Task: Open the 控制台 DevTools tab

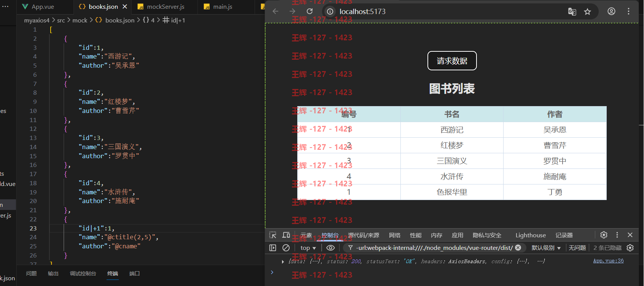Action: tap(330, 235)
